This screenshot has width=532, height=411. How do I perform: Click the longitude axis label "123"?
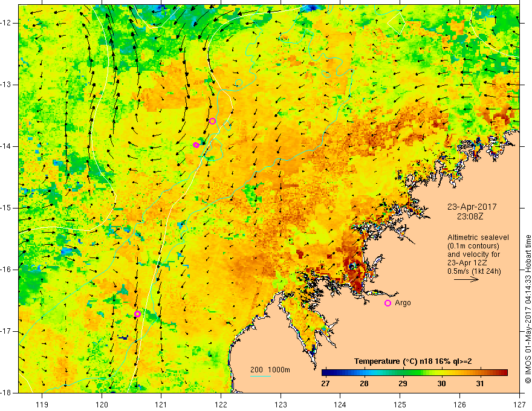[281, 404]
